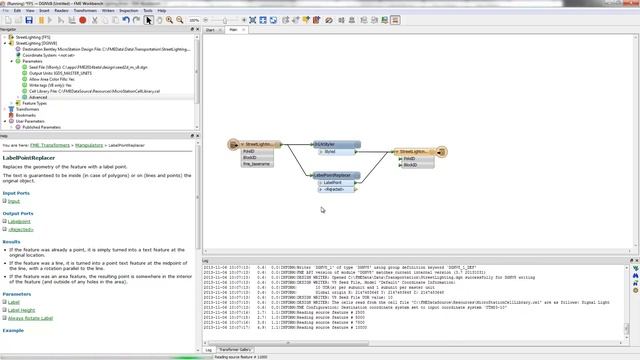The width and height of the screenshot is (640, 360).
Task: Click the top filter icon beside Log
Action: pos(636,268)
